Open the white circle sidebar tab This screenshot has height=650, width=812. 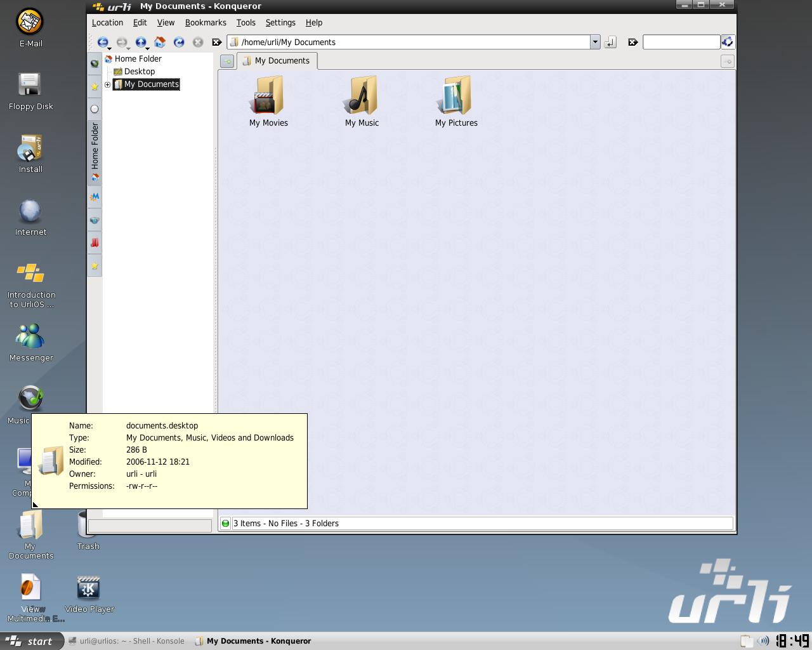point(95,109)
